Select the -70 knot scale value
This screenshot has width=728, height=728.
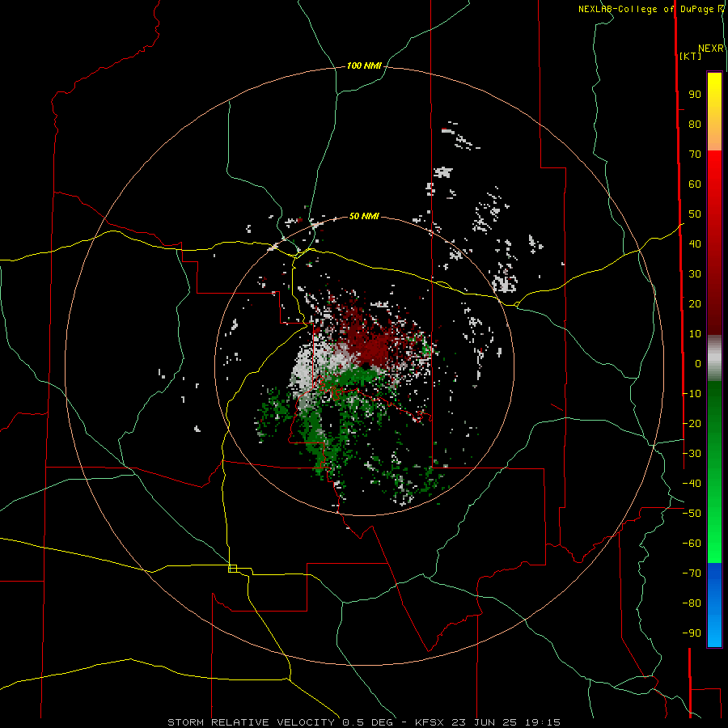(692, 574)
